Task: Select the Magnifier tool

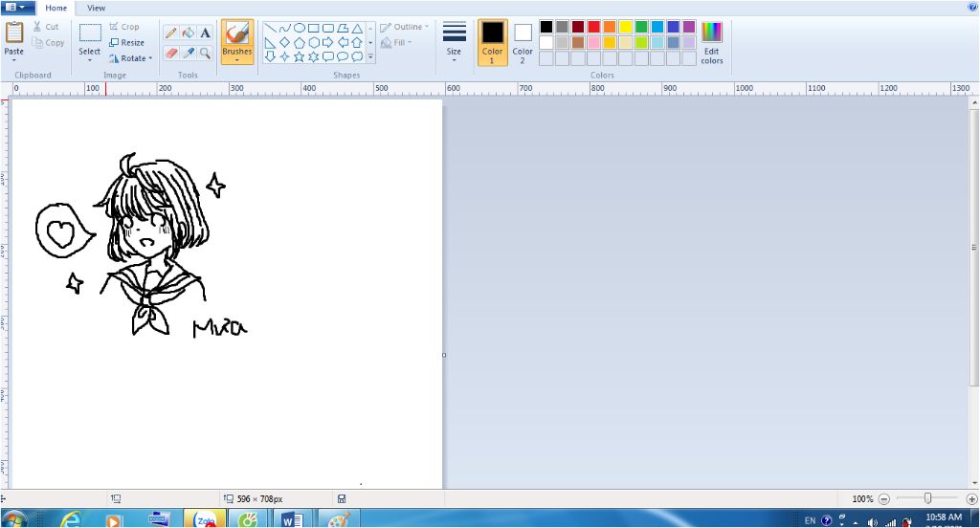Action: point(205,54)
